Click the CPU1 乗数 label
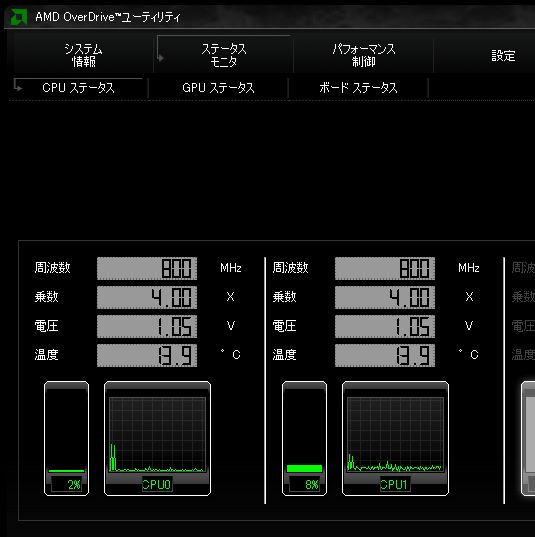The image size is (535, 537). [x=285, y=297]
